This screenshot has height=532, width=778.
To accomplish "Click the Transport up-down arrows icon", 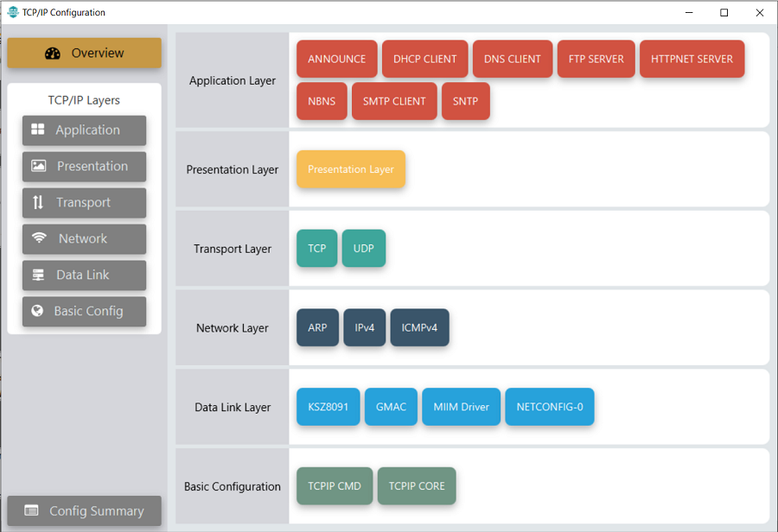I will tap(38, 202).
